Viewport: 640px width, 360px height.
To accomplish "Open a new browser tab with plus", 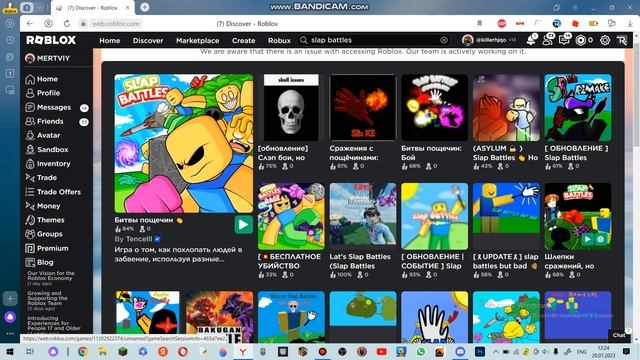I will click(144, 7).
